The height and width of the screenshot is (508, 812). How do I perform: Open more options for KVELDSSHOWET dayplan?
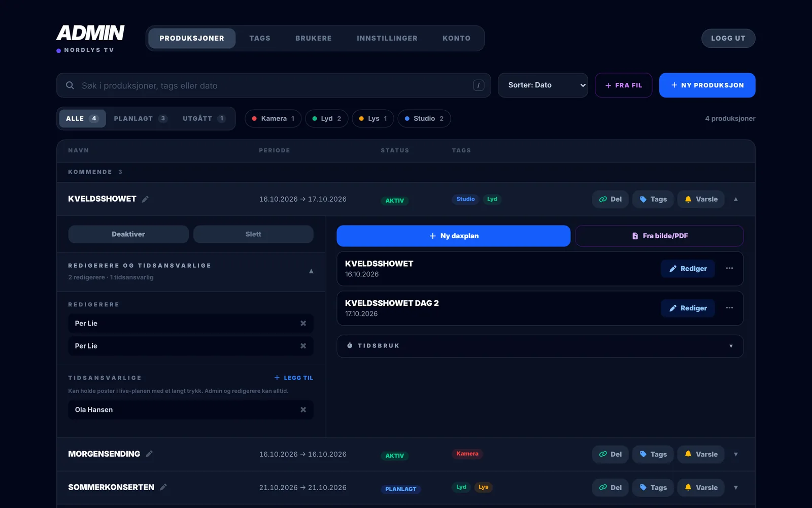pos(729,268)
